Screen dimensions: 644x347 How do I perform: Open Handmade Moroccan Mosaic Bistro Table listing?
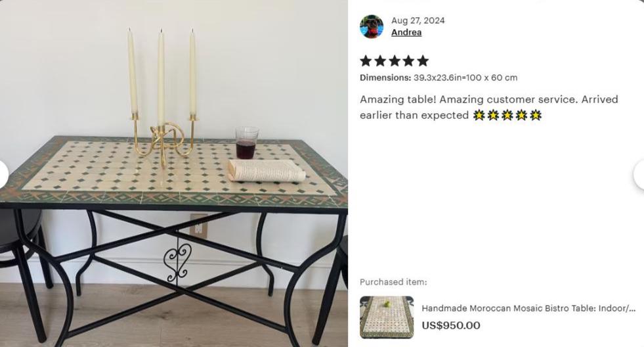click(528, 308)
